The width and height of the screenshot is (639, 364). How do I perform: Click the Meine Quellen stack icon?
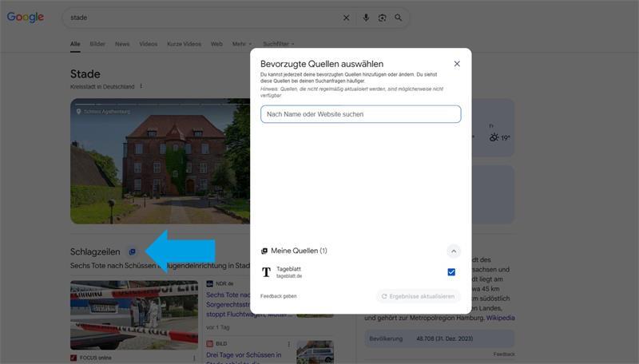[264, 251]
